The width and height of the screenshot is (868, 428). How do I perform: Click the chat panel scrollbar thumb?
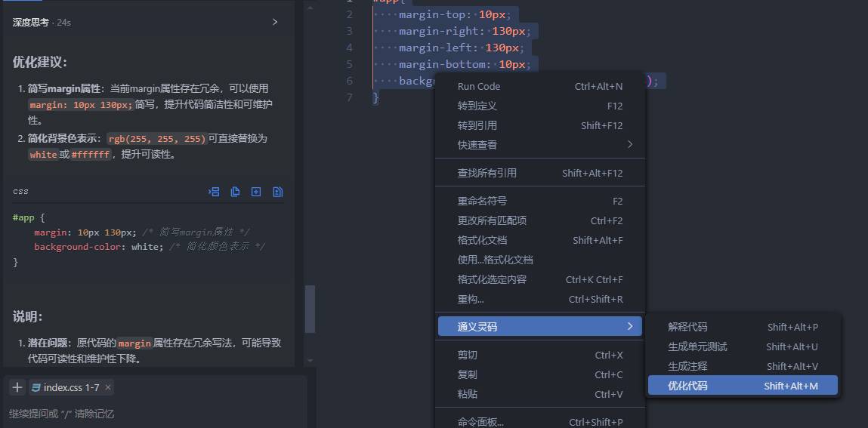click(x=310, y=309)
